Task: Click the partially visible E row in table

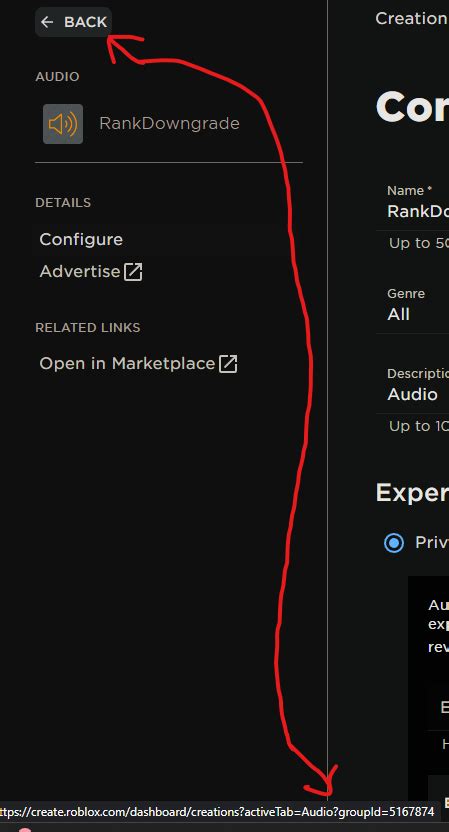Action: [438, 707]
